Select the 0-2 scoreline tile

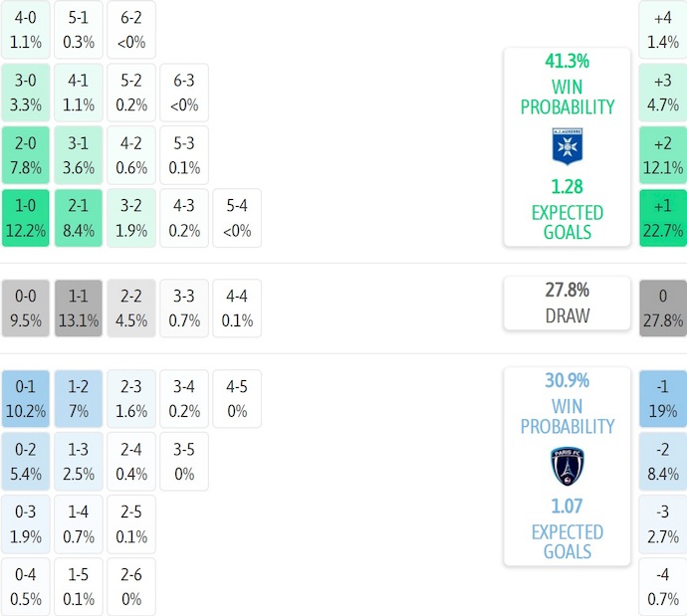[26, 462]
